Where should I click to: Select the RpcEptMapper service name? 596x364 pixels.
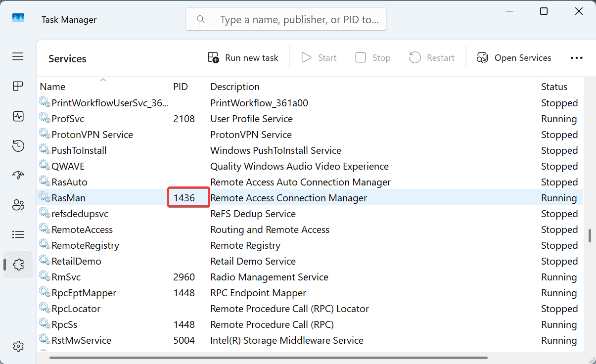tap(84, 293)
